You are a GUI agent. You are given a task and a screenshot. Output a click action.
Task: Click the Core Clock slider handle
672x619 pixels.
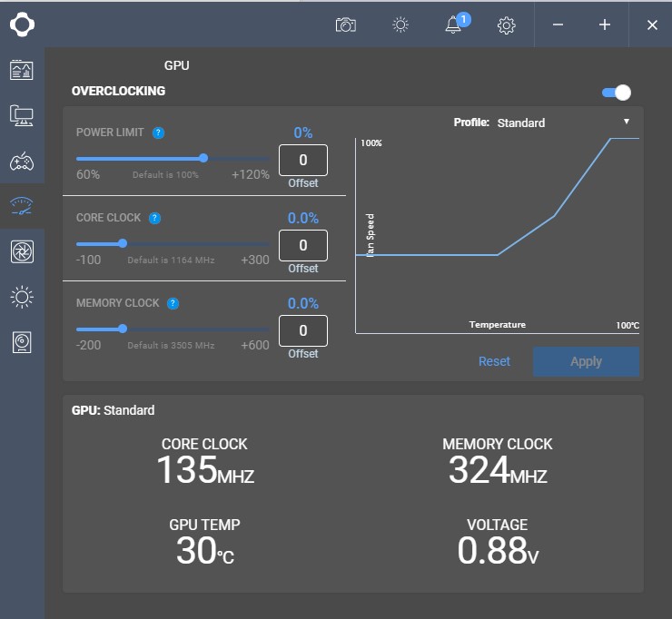tap(123, 243)
